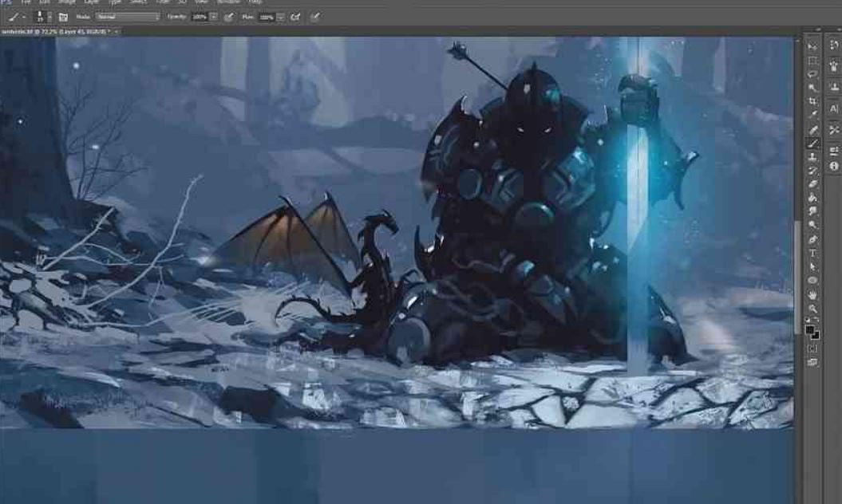Expand the Opacity slider dropdown
Image resolution: width=842 pixels, height=504 pixels.
pos(213,17)
